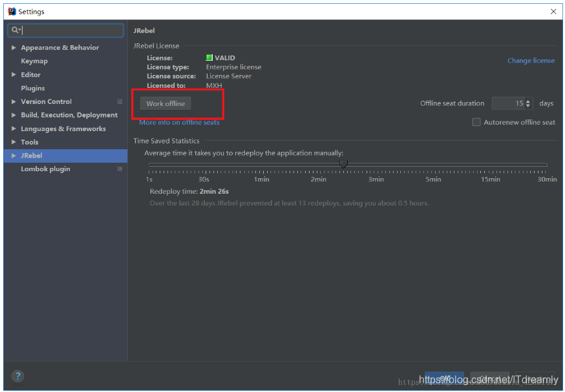Click project-level icon beside Version Control
The height and width of the screenshot is (392, 565).
pos(120,102)
